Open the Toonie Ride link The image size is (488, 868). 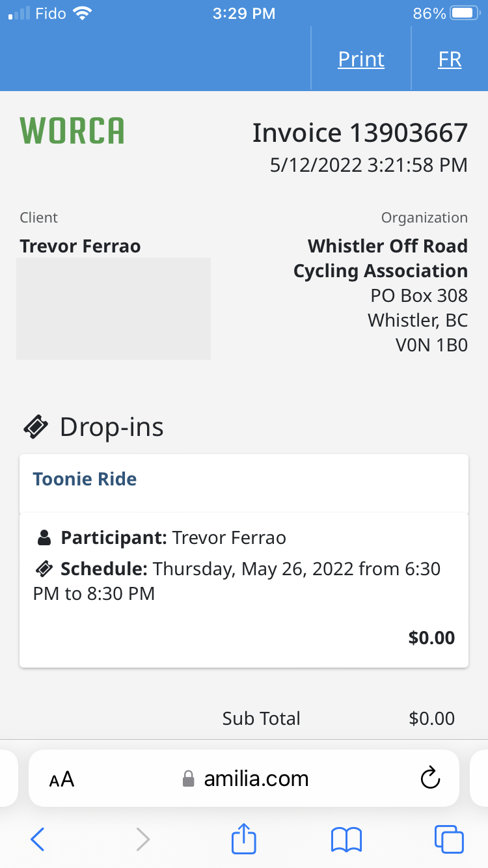(x=85, y=480)
